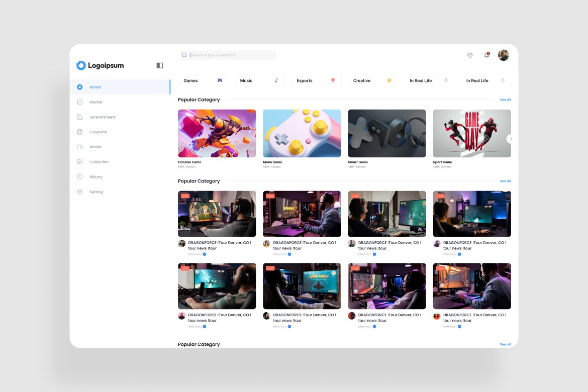Collapse the sidebar with the panel toggle
The width and height of the screenshot is (588, 392).
(x=159, y=65)
